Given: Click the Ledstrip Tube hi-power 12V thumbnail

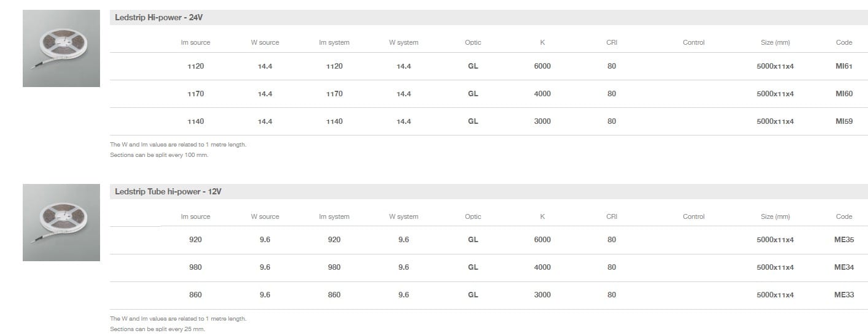Looking at the screenshot, I should 61,223.
